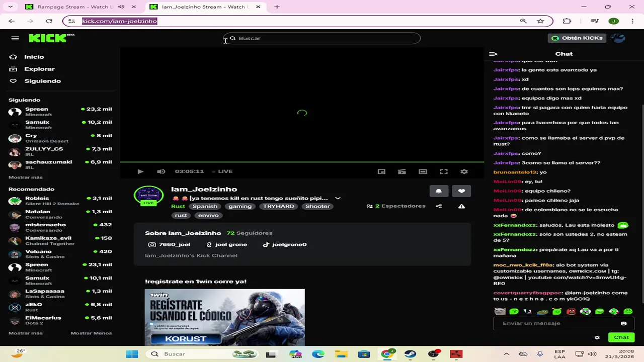The height and width of the screenshot is (362, 644).
Task: Open ZULLYY_CS channel
Action: click(x=60, y=151)
